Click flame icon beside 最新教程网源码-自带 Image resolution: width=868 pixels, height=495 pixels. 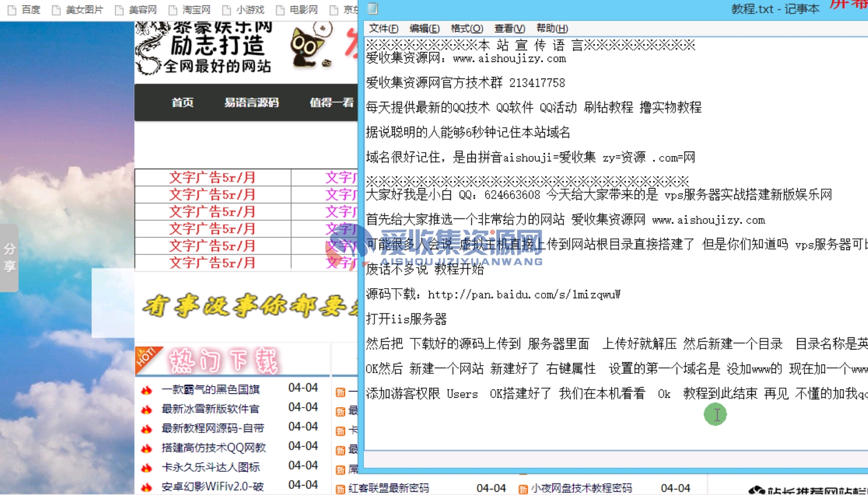[x=147, y=429]
